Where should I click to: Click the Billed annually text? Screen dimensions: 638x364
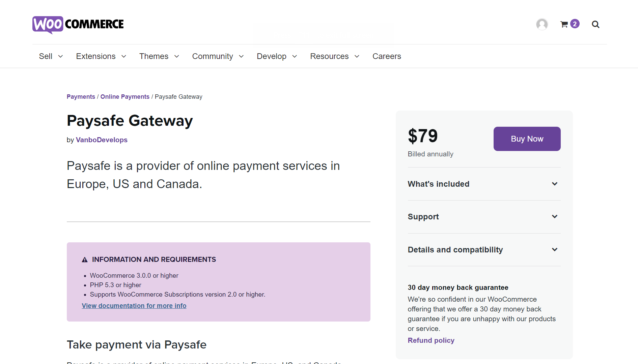[431, 154]
